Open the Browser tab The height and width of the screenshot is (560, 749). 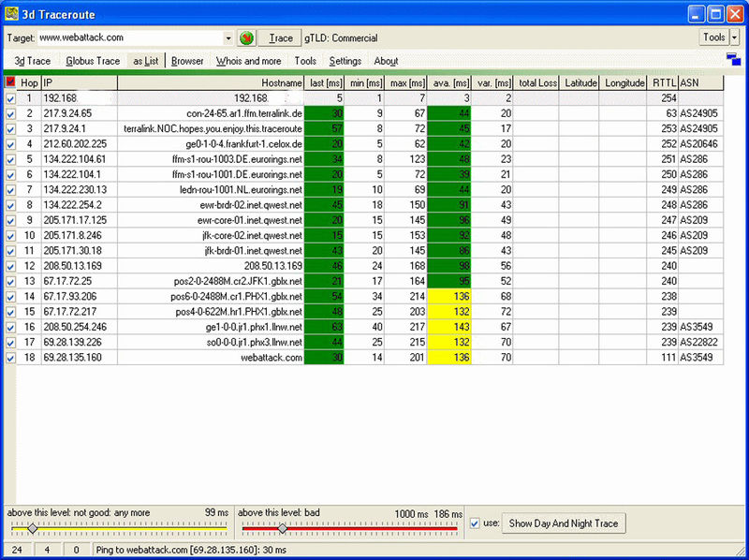[187, 61]
